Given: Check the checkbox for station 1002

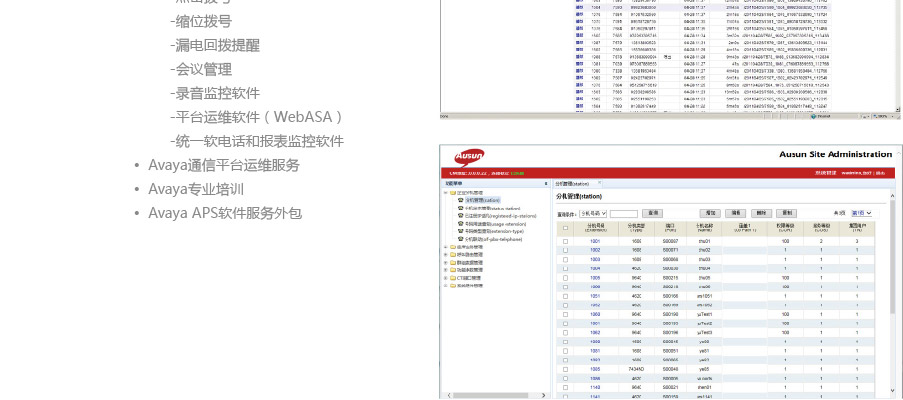Looking at the screenshot, I should click(565, 250).
